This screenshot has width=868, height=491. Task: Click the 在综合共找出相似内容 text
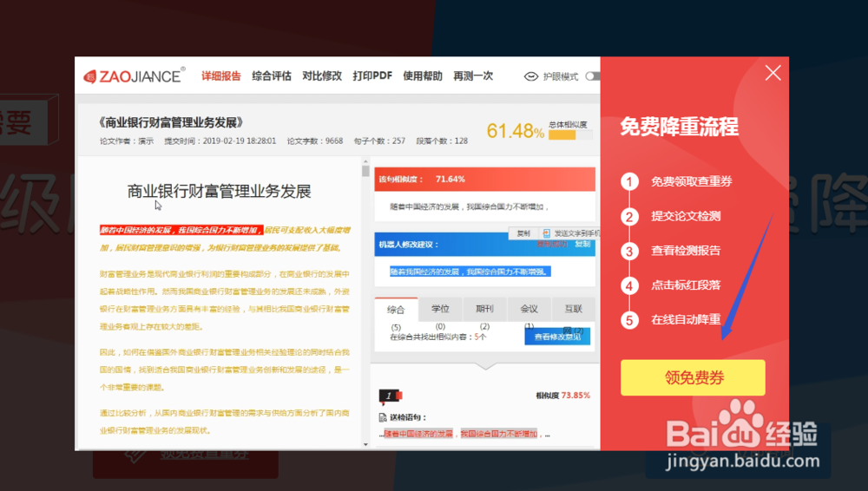click(437, 337)
